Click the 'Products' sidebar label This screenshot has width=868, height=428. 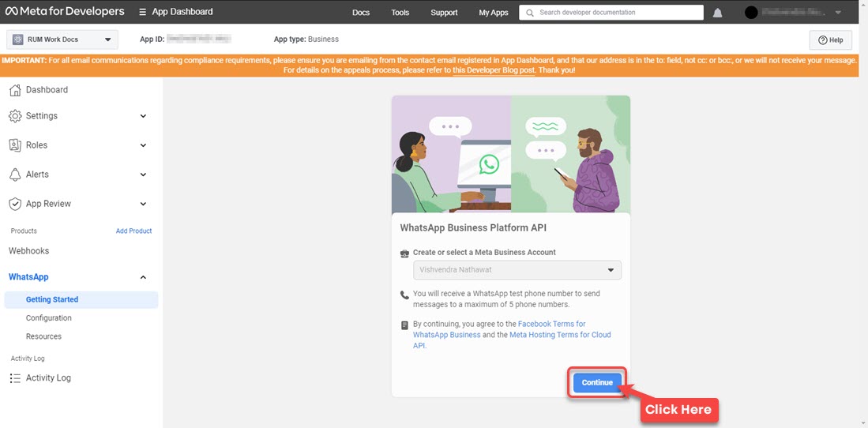pyautogui.click(x=24, y=231)
